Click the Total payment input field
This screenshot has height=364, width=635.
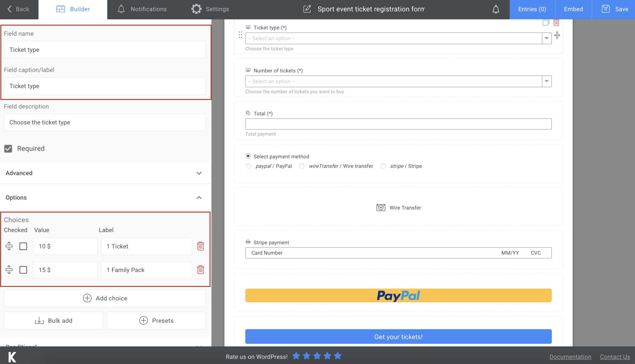[398, 124]
